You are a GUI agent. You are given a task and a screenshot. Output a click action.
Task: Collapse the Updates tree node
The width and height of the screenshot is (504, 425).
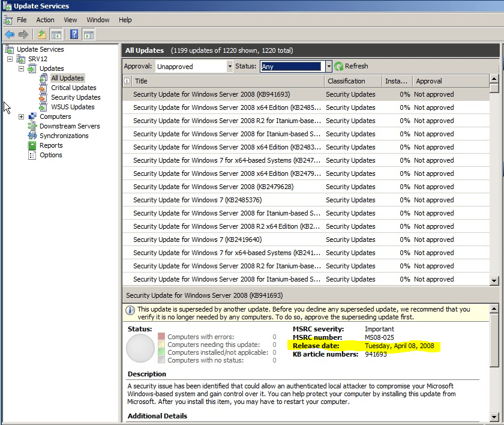(21, 68)
